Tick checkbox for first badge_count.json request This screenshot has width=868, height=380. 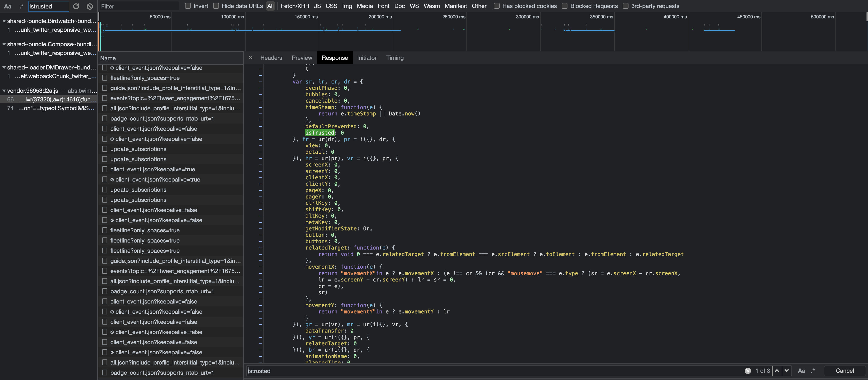click(x=104, y=119)
